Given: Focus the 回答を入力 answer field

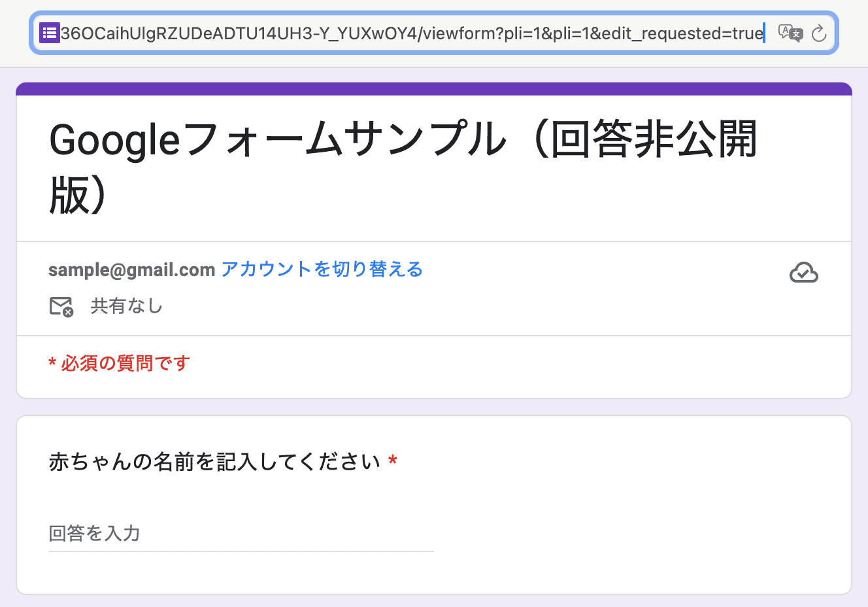Looking at the screenshot, I should [x=241, y=534].
